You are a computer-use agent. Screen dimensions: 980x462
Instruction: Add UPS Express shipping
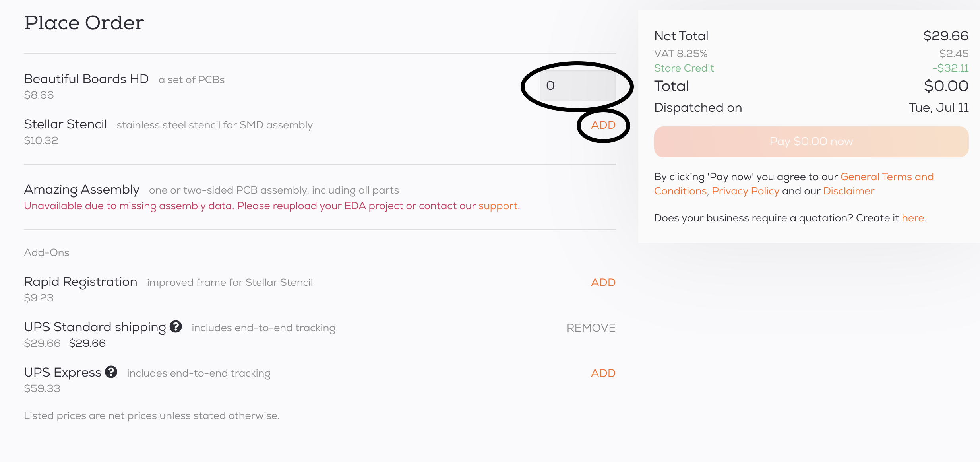(x=603, y=373)
